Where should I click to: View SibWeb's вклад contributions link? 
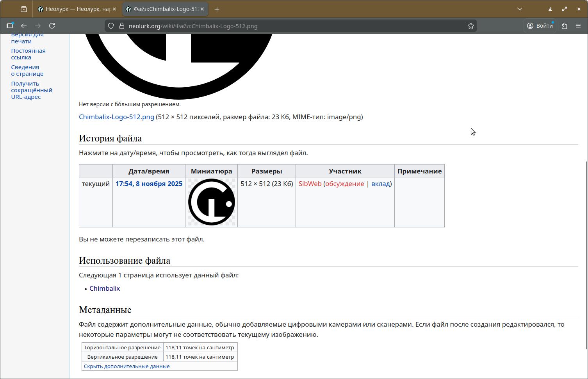tap(381, 184)
